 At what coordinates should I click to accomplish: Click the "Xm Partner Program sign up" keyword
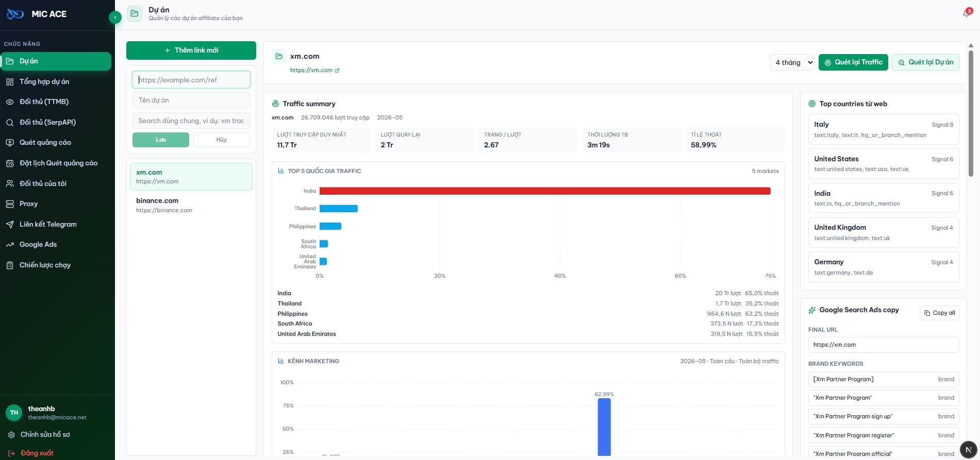pos(884,417)
